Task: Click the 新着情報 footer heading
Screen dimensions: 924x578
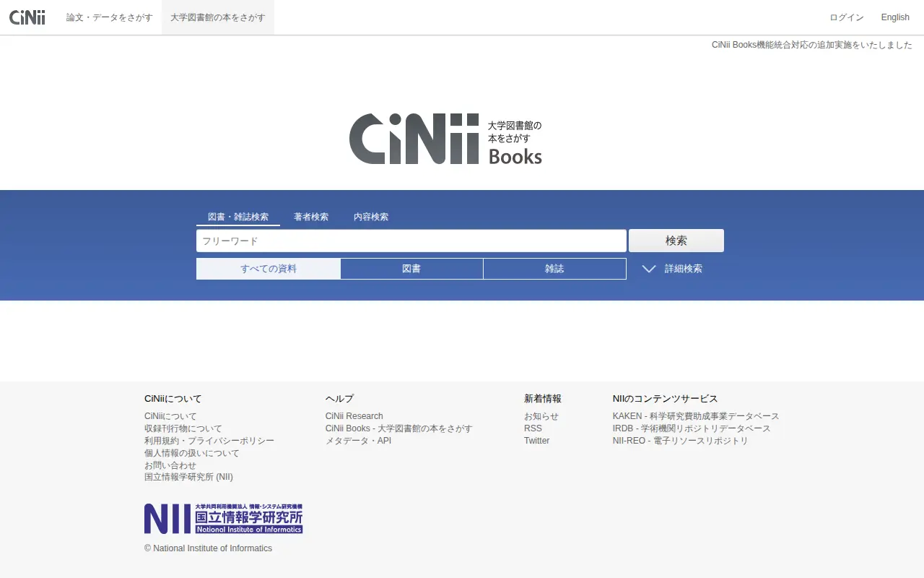Action: [x=543, y=399]
